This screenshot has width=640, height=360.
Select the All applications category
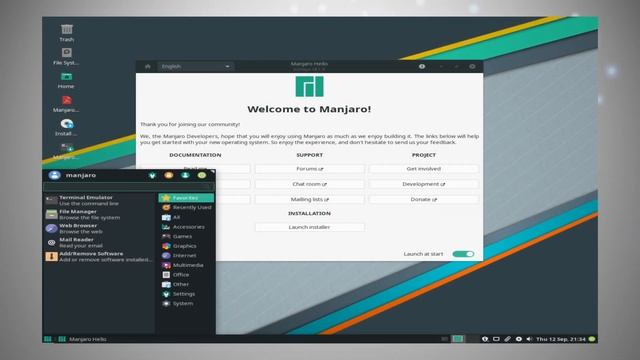pyautogui.click(x=186, y=217)
